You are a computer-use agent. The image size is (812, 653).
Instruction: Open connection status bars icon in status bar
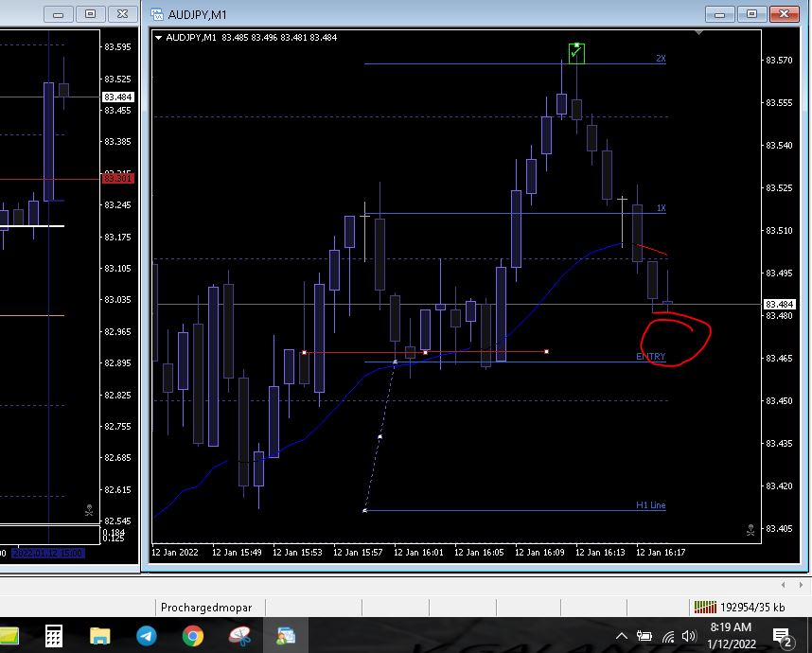click(x=705, y=607)
